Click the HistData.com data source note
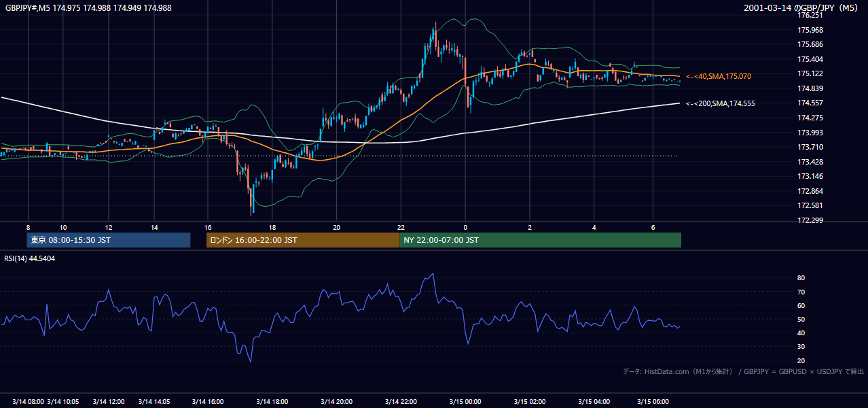The image size is (868, 408). pyautogui.click(x=743, y=371)
